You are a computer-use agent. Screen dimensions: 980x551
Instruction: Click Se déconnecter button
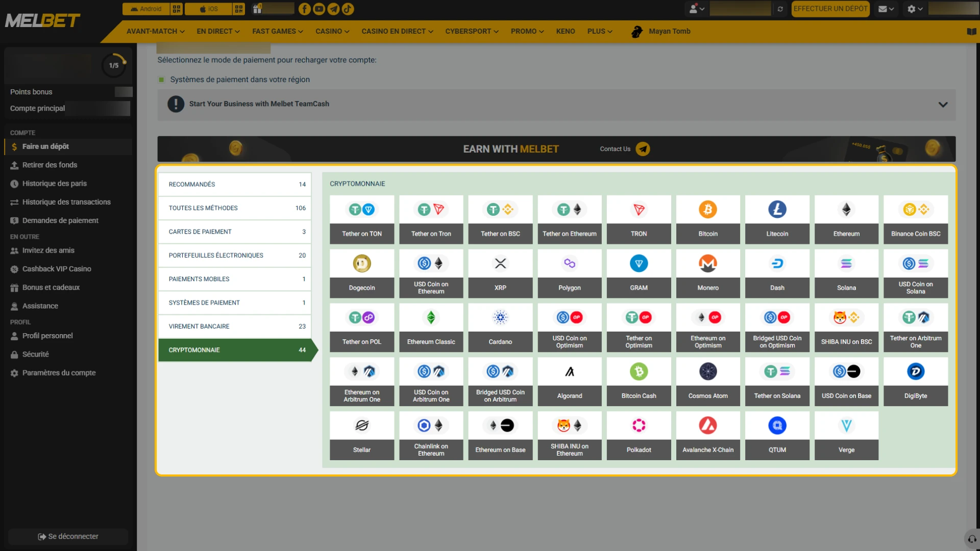[68, 537]
